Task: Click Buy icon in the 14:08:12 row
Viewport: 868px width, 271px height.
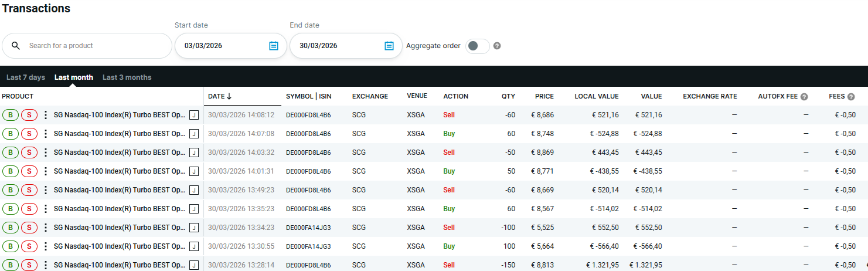Action: click(10, 115)
